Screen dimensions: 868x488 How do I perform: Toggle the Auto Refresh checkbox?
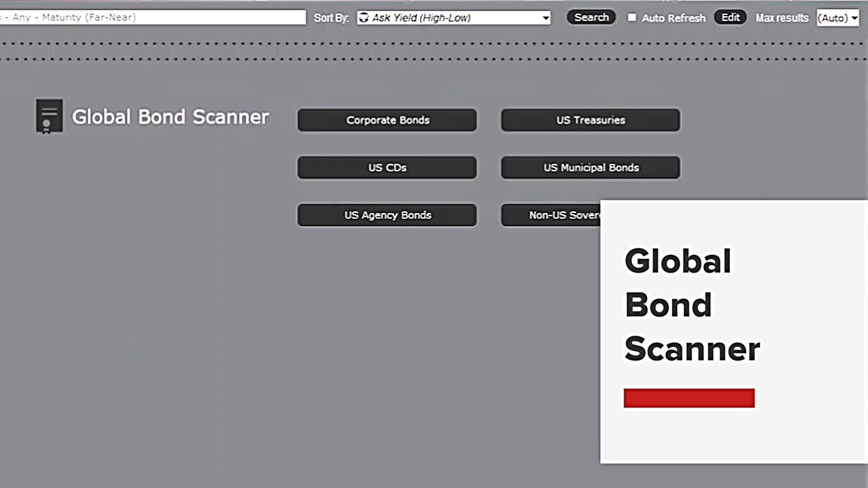[632, 18]
